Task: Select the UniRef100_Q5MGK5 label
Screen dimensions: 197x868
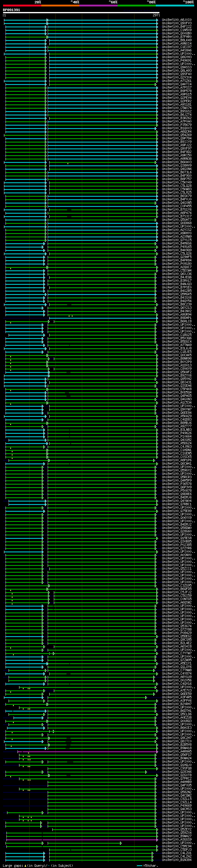Action: point(176,294)
